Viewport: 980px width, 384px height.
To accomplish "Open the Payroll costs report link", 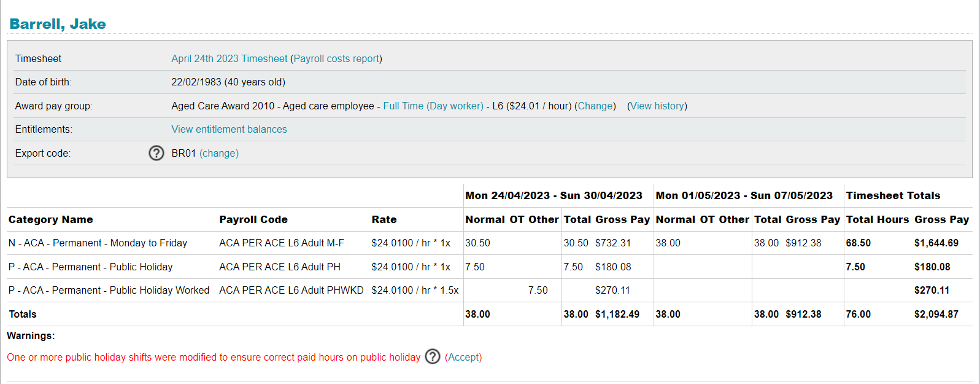I will 336,58.
